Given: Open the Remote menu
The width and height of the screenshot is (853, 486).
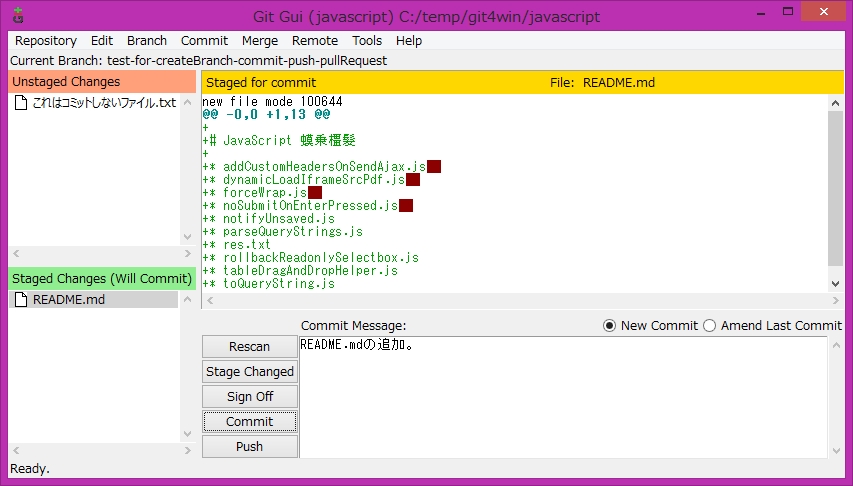Looking at the screenshot, I should [x=315, y=41].
